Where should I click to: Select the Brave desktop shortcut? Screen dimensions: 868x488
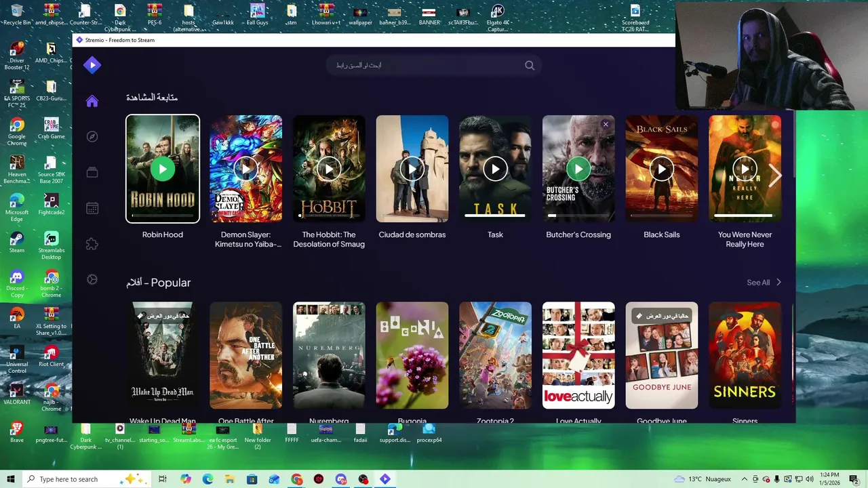(x=17, y=432)
